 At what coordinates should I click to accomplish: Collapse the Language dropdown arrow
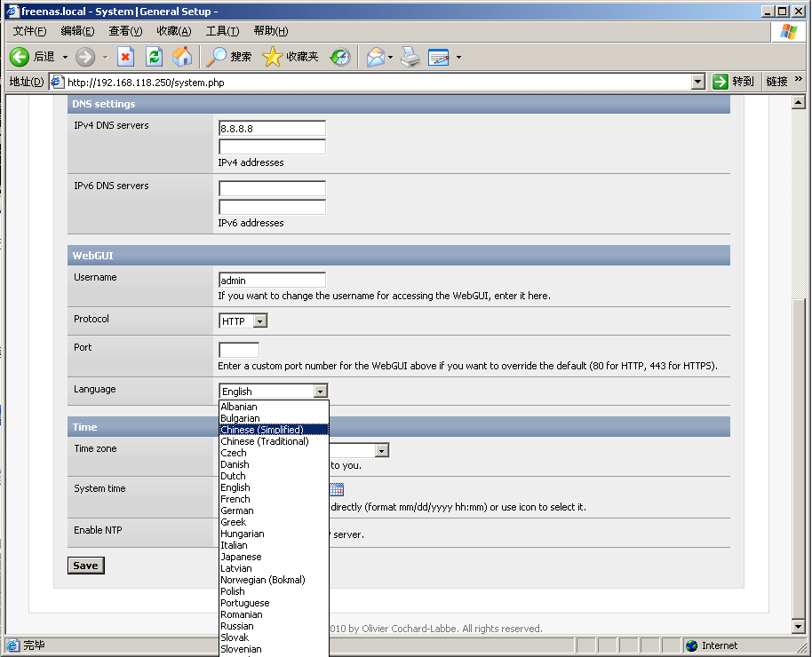(x=321, y=392)
